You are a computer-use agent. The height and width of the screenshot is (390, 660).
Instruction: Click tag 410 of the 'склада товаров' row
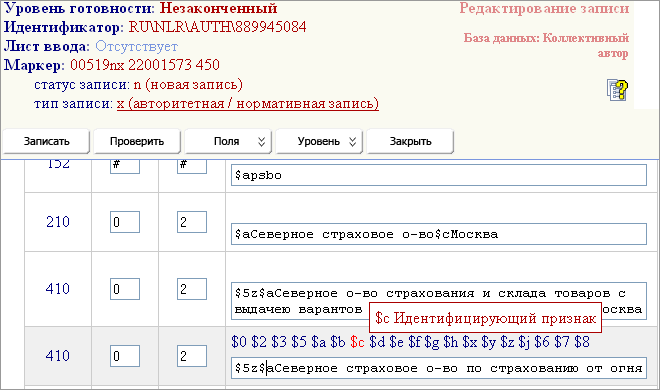pos(58,289)
